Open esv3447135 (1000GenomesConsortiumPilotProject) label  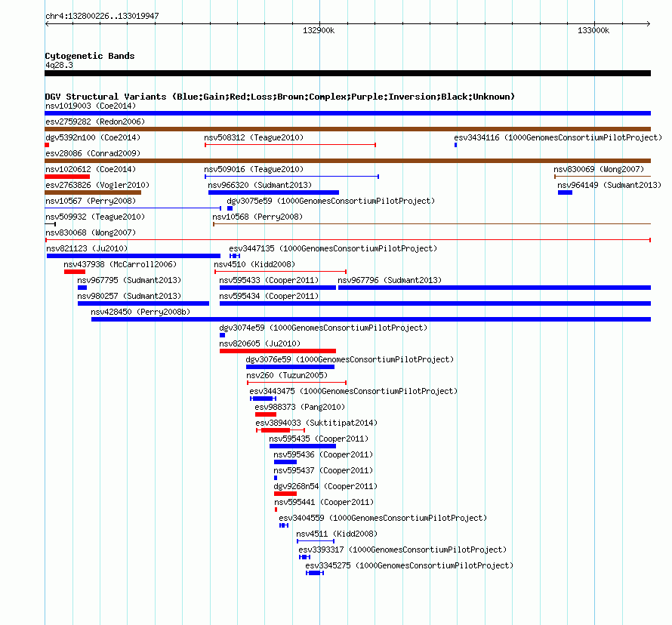[333, 248]
